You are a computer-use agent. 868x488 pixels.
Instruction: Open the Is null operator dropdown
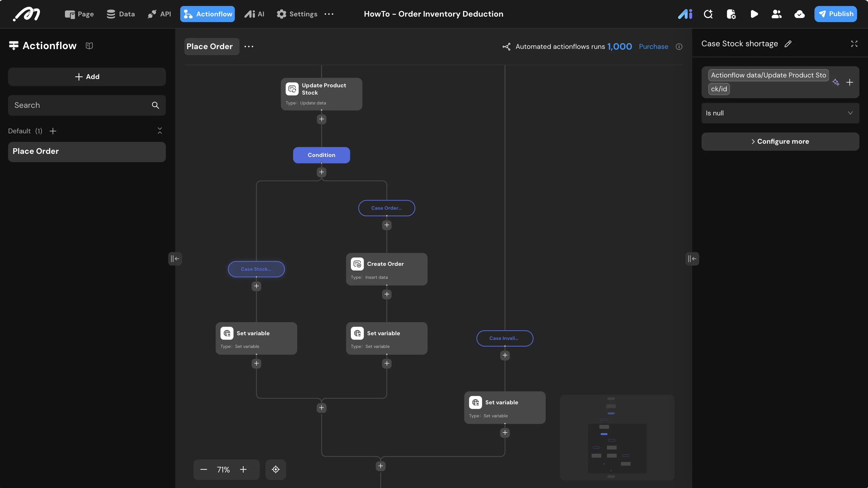[780, 113]
